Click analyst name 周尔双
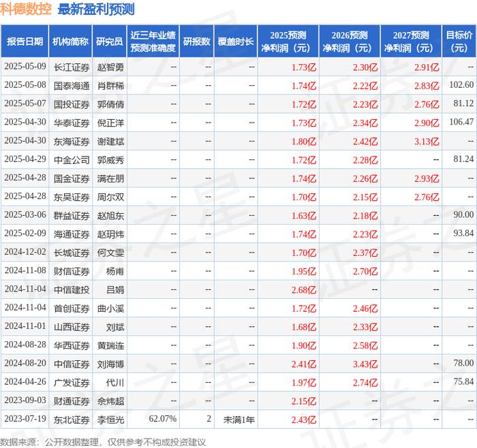This screenshot has width=477, height=448. click(x=110, y=197)
